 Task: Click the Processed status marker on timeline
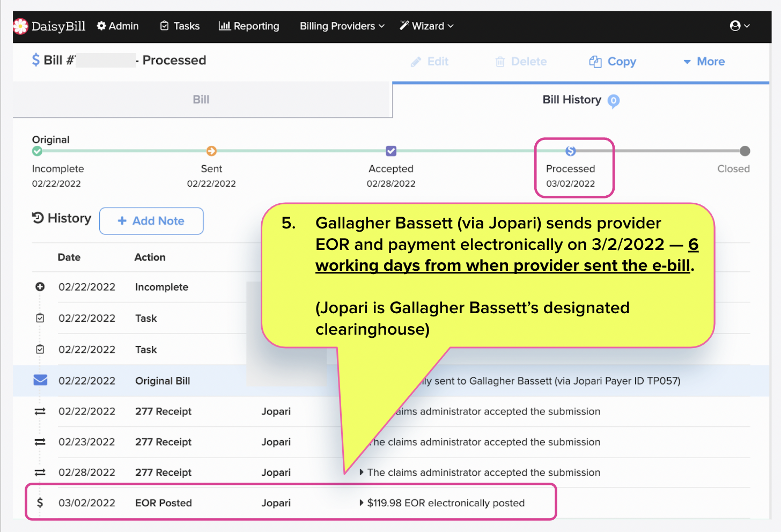coord(571,151)
